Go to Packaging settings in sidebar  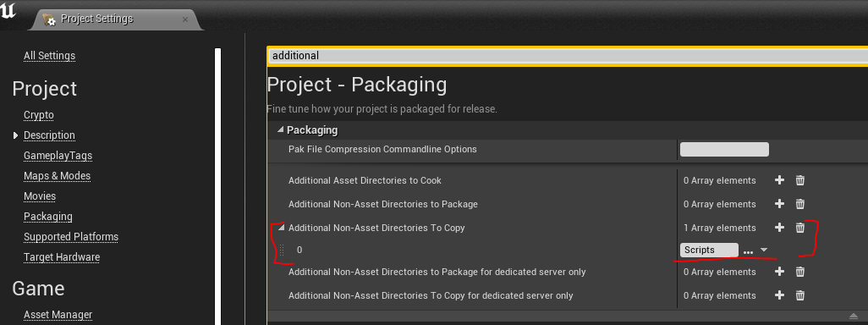[x=48, y=216]
